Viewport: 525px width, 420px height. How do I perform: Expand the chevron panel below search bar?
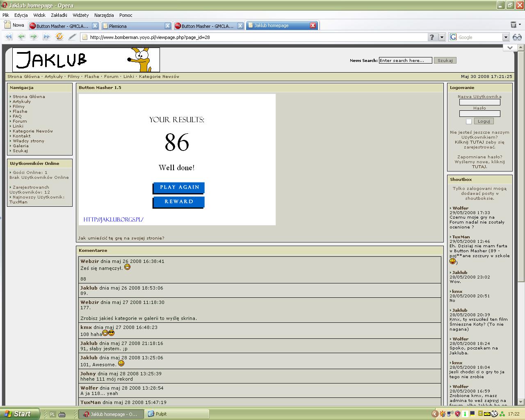pyautogui.click(x=509, y=48)
